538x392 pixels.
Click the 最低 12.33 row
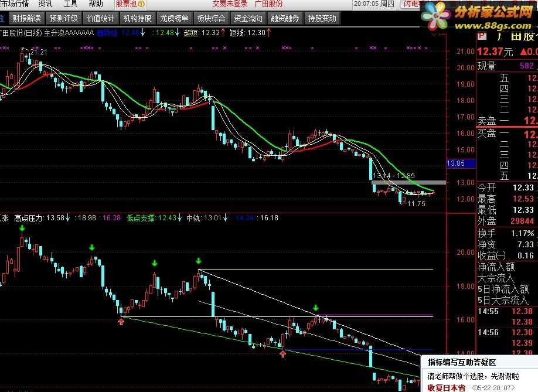(x=508, y=210)
